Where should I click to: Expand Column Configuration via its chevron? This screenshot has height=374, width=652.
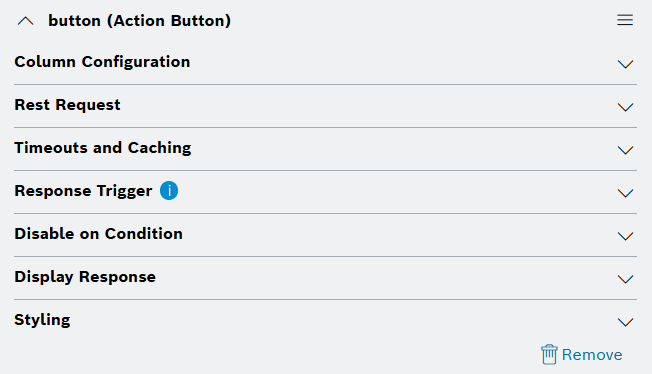click(x=625, y=64)
